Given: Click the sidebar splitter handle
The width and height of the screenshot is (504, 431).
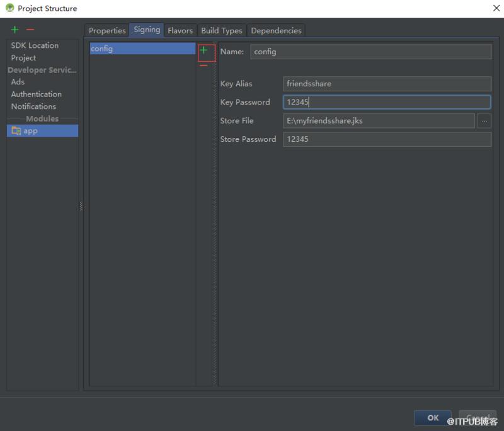Looking at the screenshot, I should [x=81, y=206].
